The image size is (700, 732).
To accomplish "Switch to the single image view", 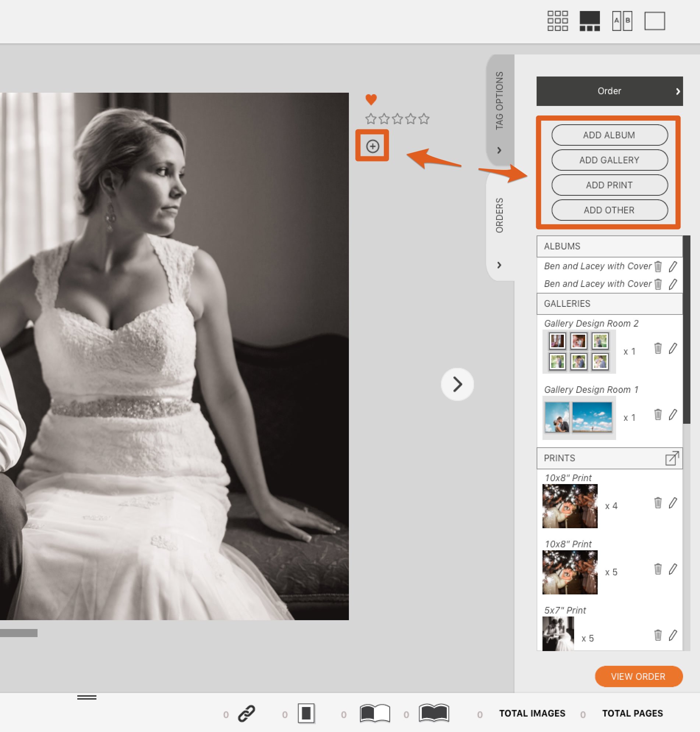I will [x=654, y=21].
